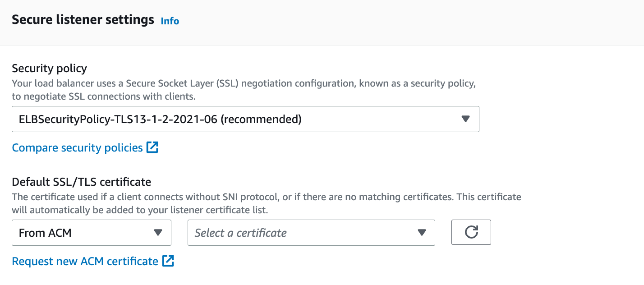Click the From ACM dropdown arrow

pos(158,233)
